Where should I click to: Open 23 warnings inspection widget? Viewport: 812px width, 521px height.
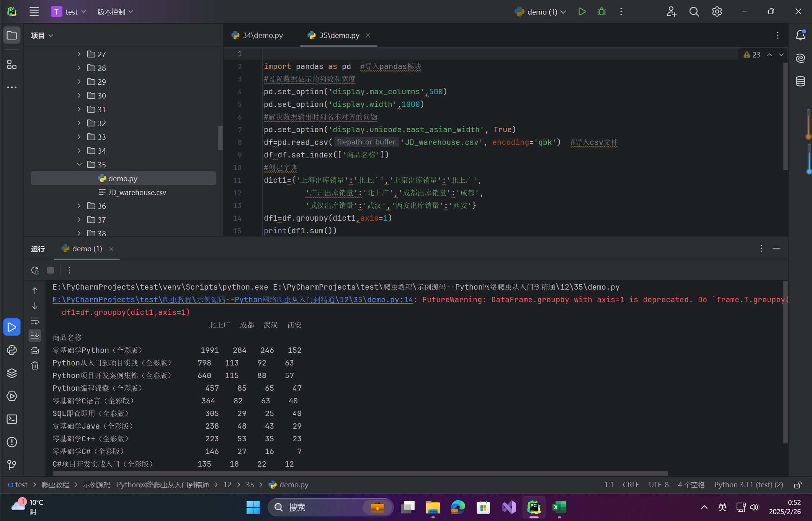pyautogui.click(x=752, y=55)
